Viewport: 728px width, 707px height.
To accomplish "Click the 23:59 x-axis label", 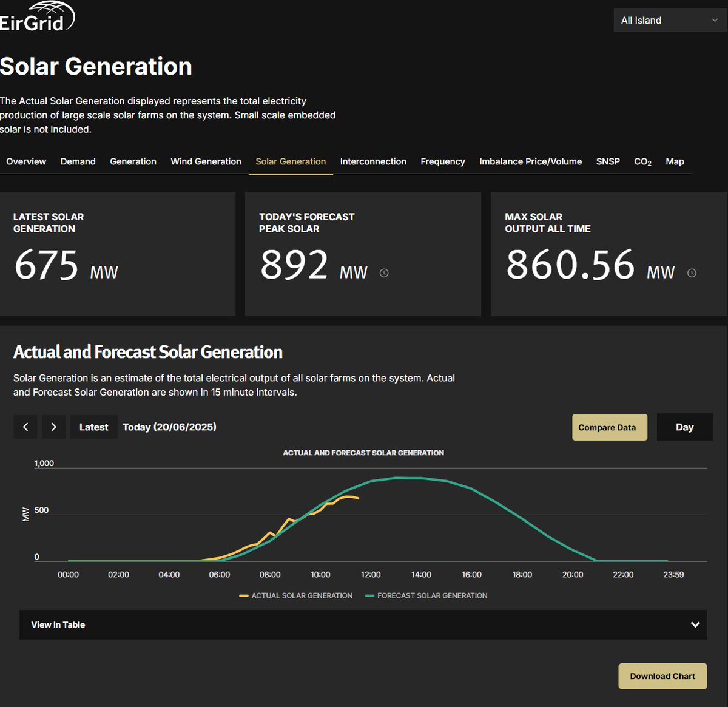I will tap(673, 574).
